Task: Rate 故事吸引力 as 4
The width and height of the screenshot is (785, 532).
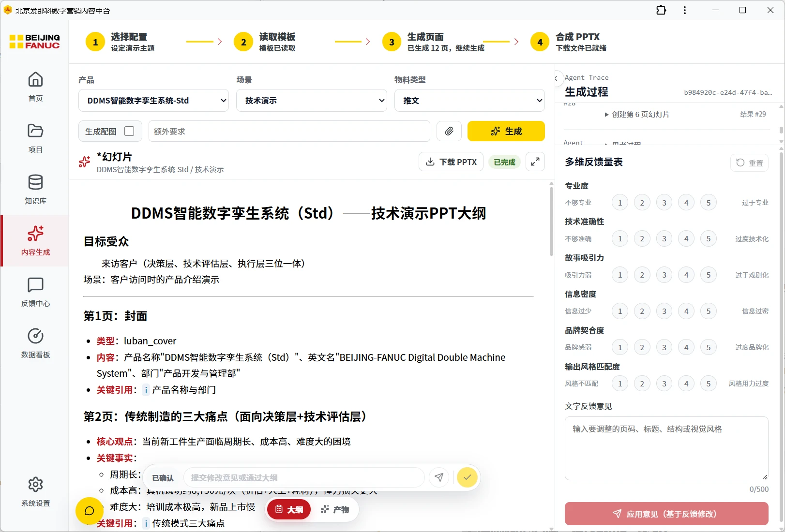Action: pos(686,275)
